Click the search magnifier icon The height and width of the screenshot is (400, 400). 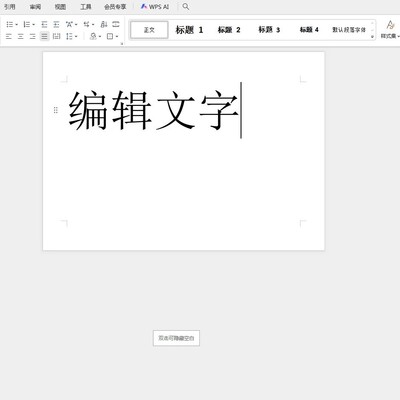[186, 7]
